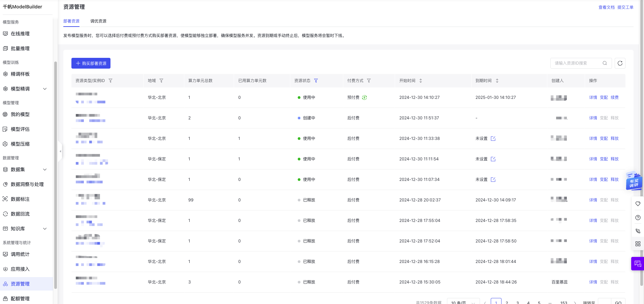Expand 数据集 submenu

(45, 169)
